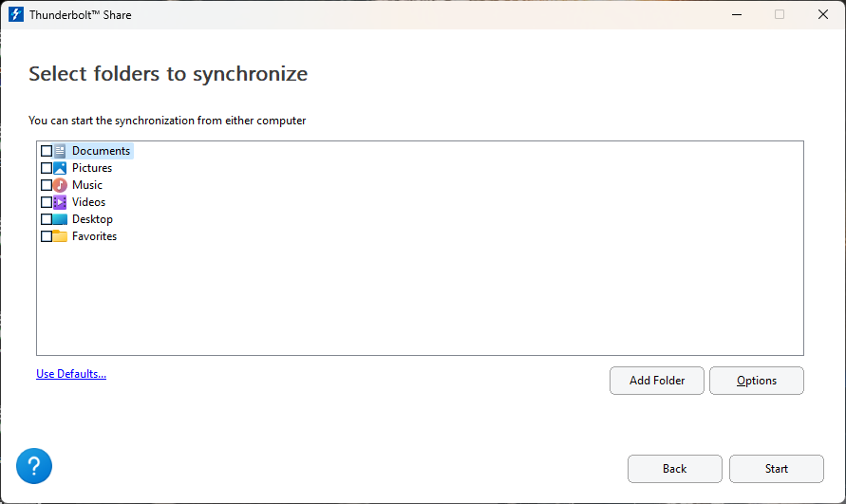
Task: Open help via blue question mark
Action: pos(34,466)
